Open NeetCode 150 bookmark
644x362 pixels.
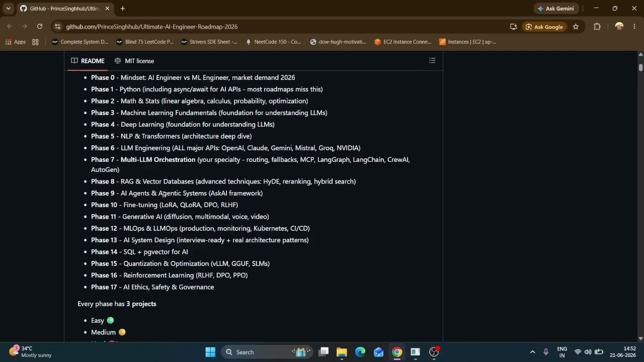273,42
